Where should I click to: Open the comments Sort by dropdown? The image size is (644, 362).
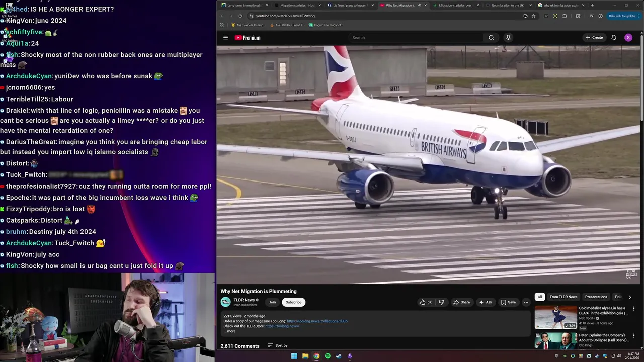pyautogui.click(x=278, y=345)
